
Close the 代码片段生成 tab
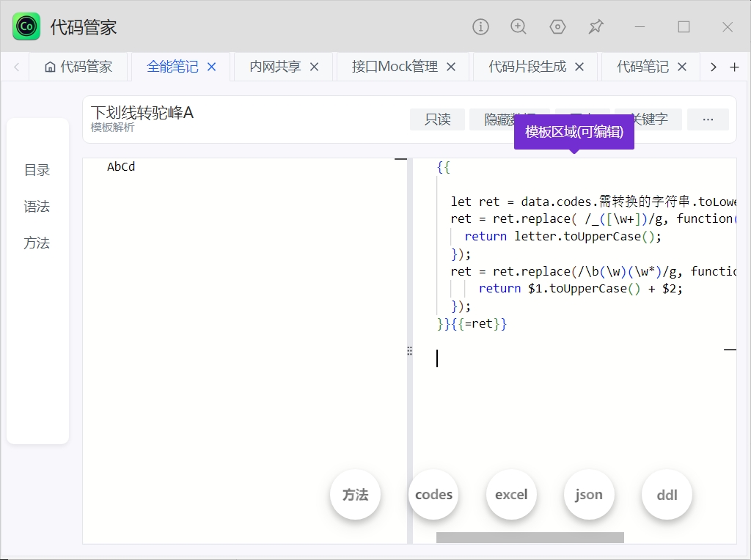pos(579,67)
